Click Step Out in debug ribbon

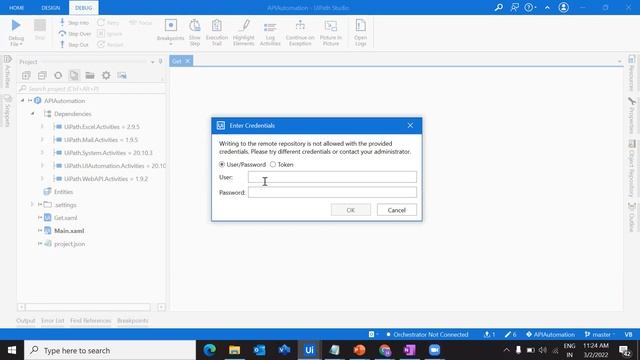coord(74,44)
